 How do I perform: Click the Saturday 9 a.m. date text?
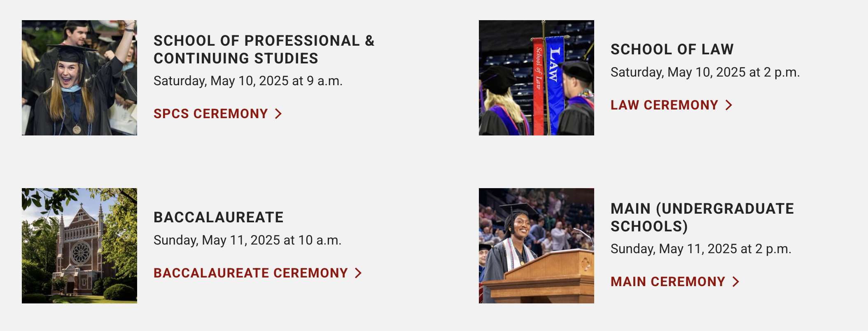tap(248, 81)
